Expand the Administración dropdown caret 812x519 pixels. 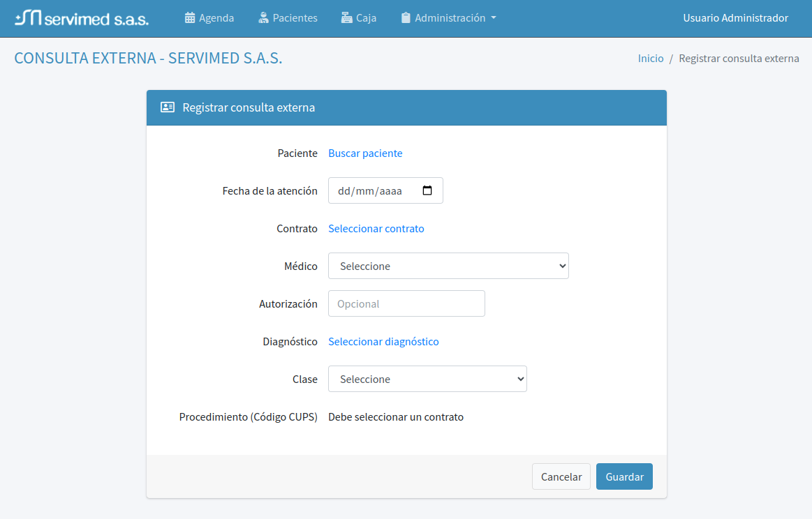[x=494, y=18]
